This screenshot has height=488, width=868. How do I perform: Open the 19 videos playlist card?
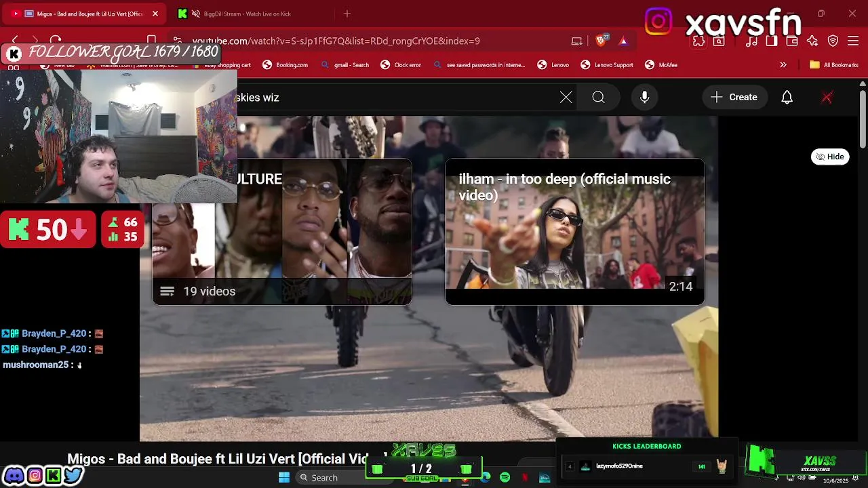[x=282, y=232]
